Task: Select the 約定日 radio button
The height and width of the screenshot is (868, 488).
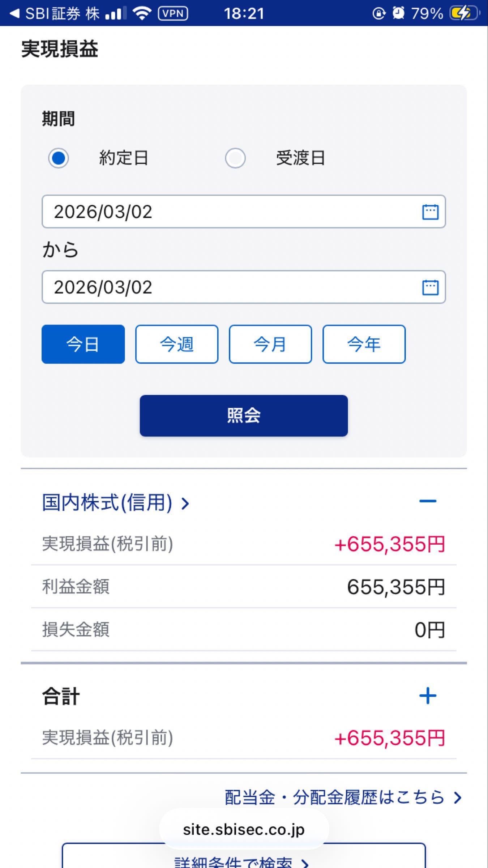Action: click(x=59, y=158)
